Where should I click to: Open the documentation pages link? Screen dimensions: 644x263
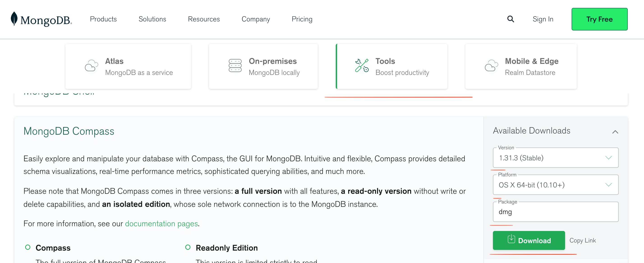161,224
